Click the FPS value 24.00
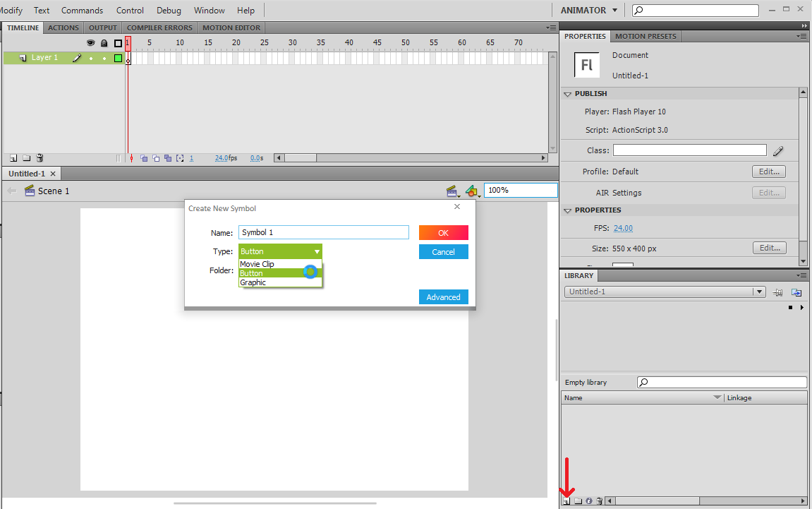This screenshot has width=812, height=509. [623, 228]
